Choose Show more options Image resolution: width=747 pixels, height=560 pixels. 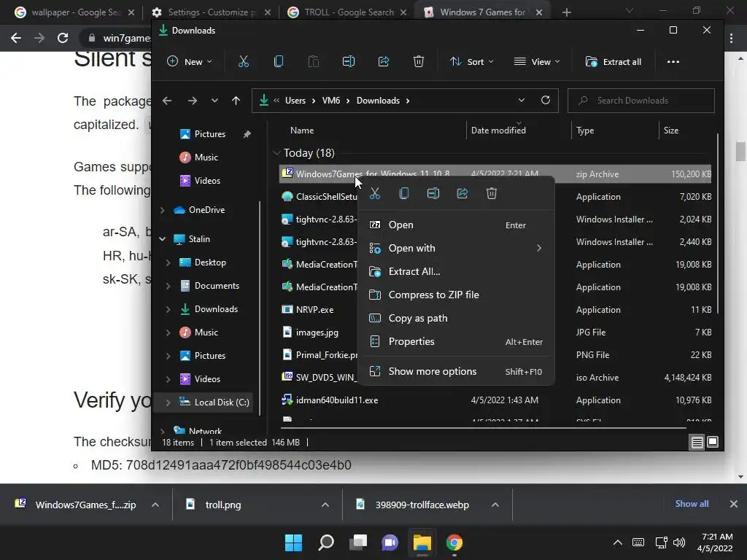pyautogui.click(x=457, y=371)
